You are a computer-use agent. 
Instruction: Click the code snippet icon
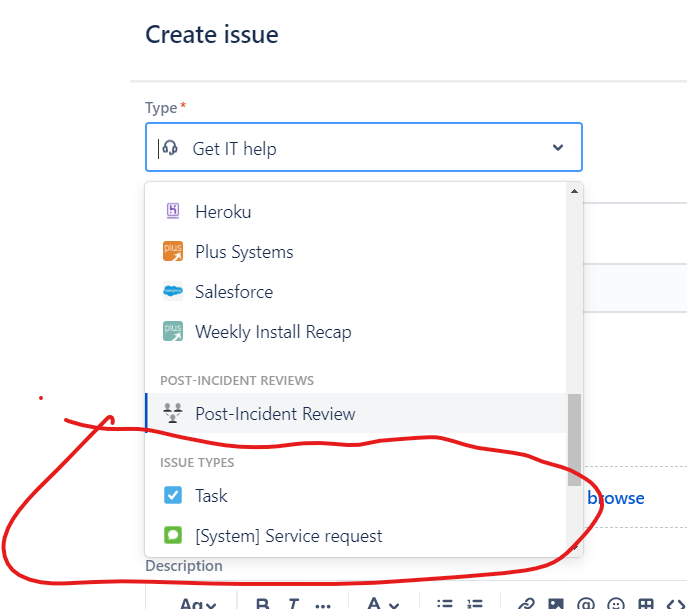[677, 604]
